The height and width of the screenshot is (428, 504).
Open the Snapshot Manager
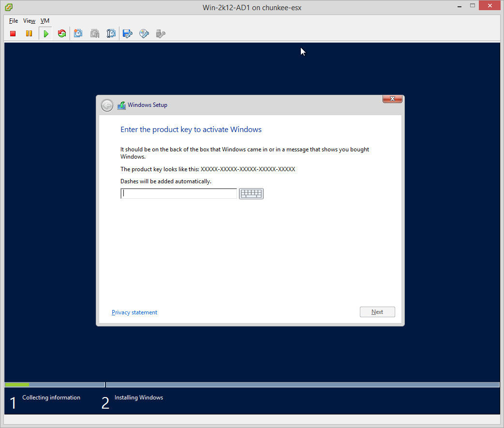click(111, 33)
